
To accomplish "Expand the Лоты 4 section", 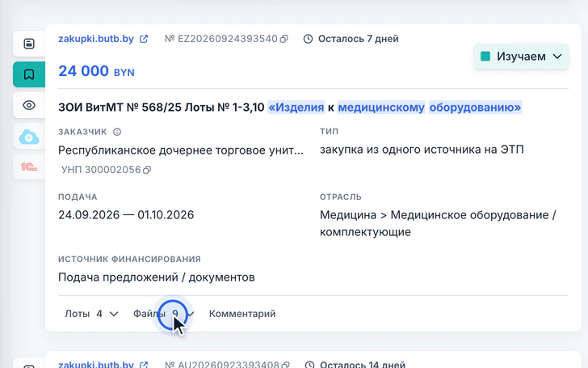I will (x=91, y=314).
